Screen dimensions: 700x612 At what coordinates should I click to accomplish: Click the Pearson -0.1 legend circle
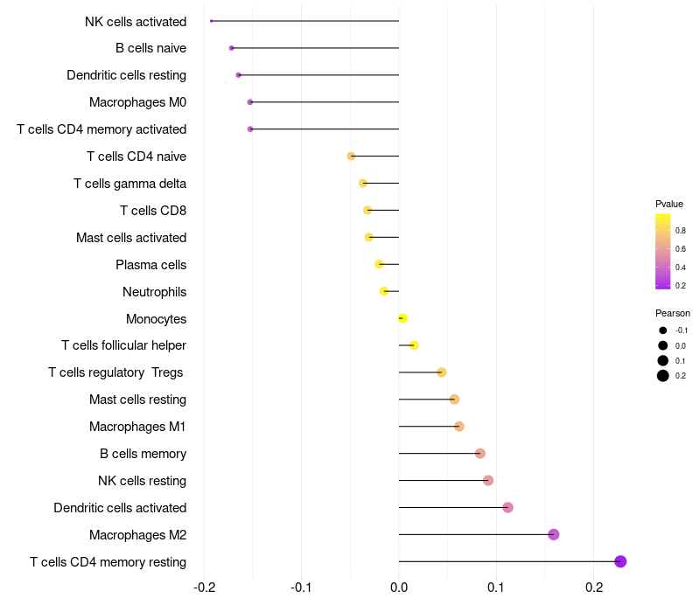click(x=663, y=330)
